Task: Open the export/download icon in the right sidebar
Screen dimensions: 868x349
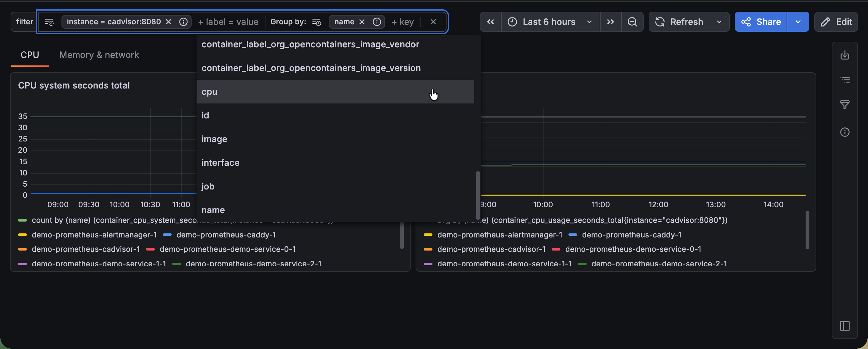Action: coord(844,55)
